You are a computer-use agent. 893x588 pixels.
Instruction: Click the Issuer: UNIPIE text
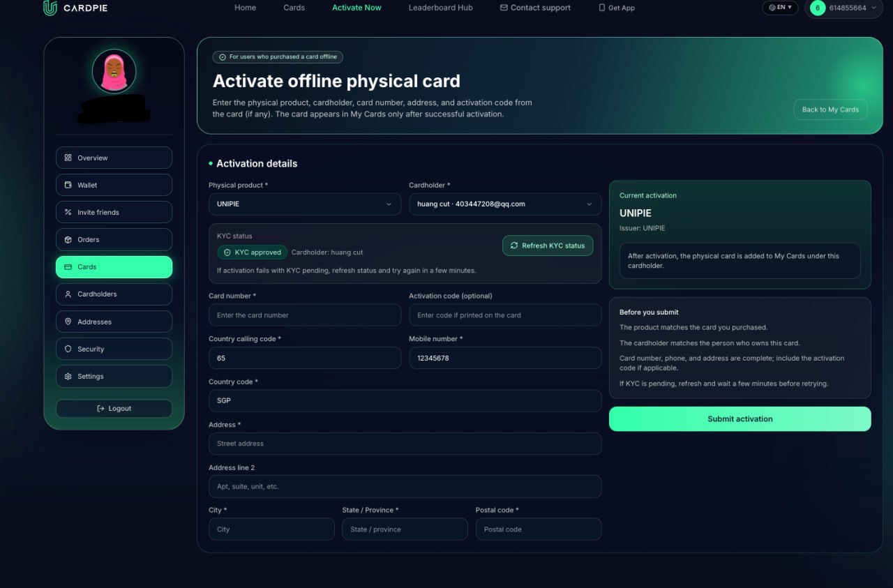coord(642,228)
